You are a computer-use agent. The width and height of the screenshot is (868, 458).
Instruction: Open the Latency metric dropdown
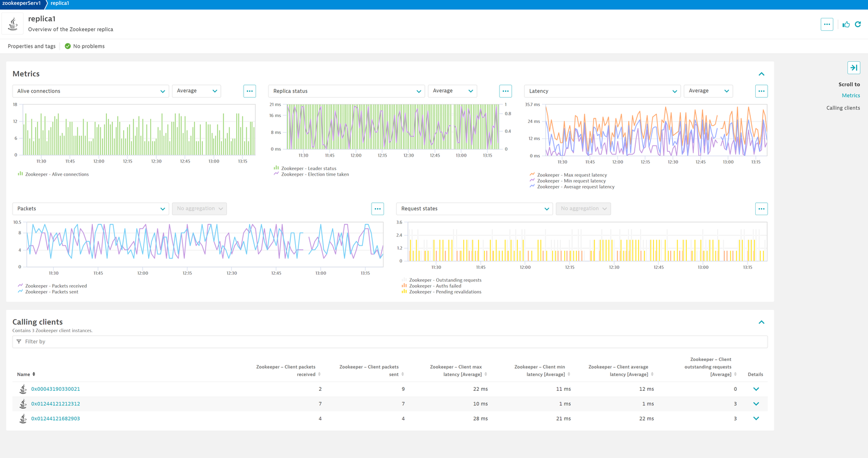603,91
